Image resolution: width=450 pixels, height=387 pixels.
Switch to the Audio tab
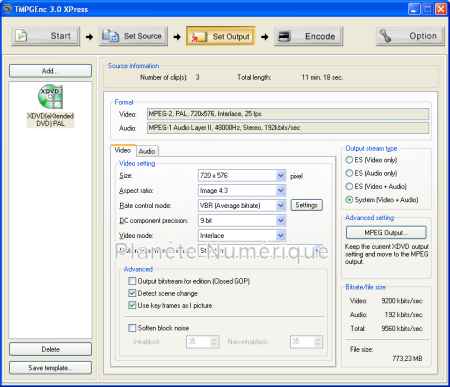pos(147,151)
